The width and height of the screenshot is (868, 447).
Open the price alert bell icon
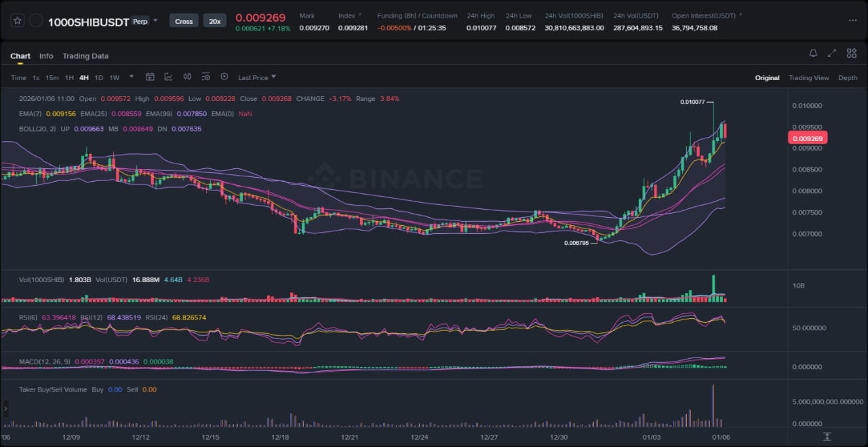click(x=813, y=53)
